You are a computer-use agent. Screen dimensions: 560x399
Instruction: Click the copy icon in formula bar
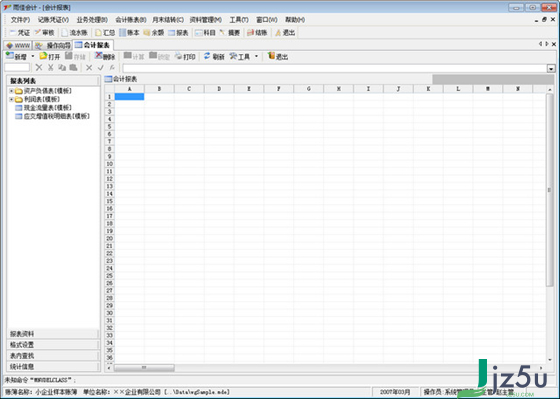tap(62, 68)
